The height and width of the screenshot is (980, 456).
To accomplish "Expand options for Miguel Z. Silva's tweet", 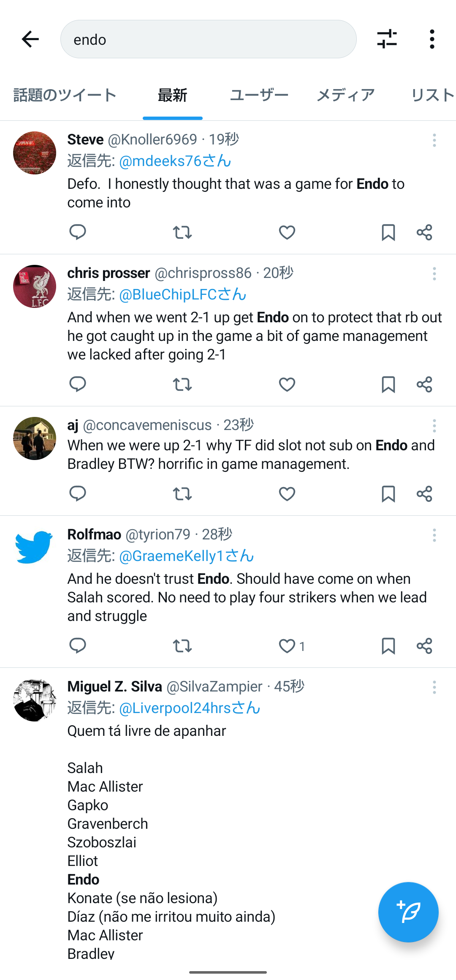I will point(434,687).
